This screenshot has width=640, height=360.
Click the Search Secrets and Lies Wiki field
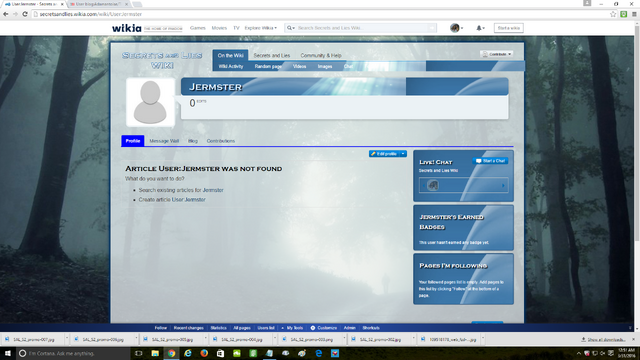coord(362,28)
